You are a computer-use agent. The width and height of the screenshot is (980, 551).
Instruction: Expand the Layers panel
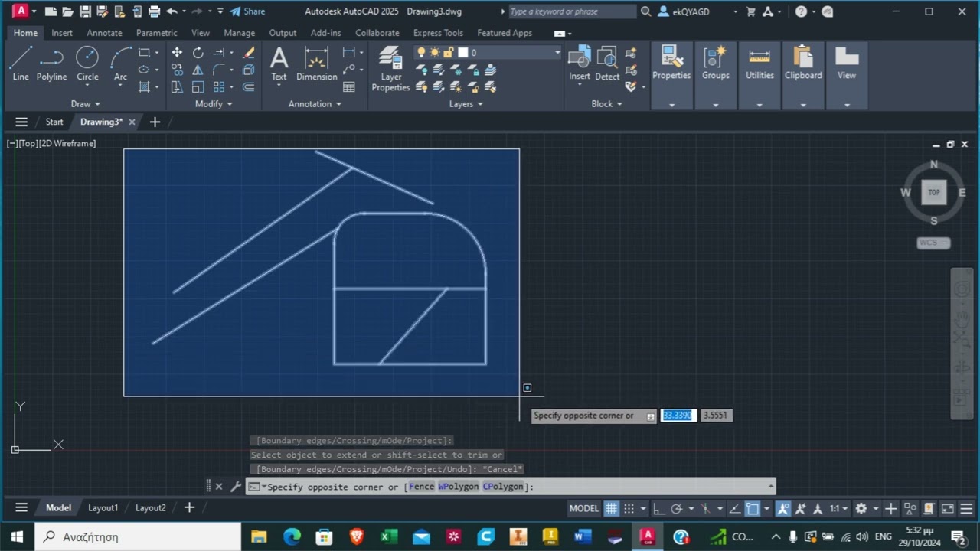point(466,104)
